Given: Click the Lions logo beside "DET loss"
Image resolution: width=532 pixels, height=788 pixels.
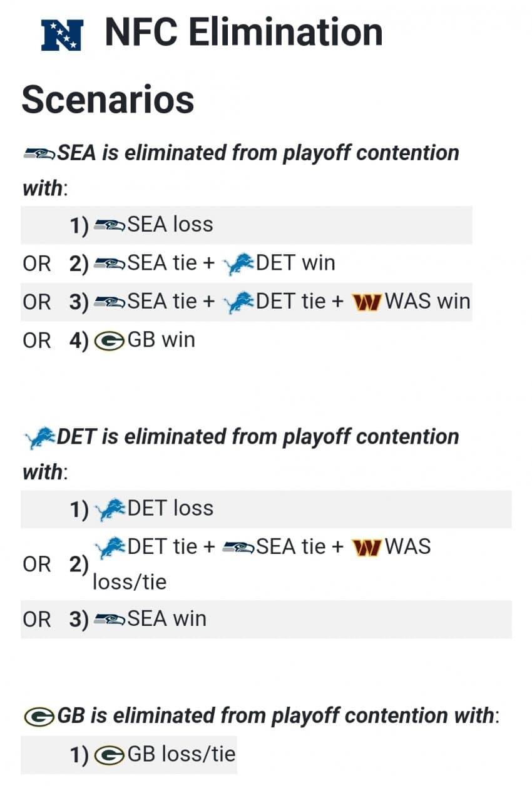Looking at the screenshot, I should (x=110, y=509).
